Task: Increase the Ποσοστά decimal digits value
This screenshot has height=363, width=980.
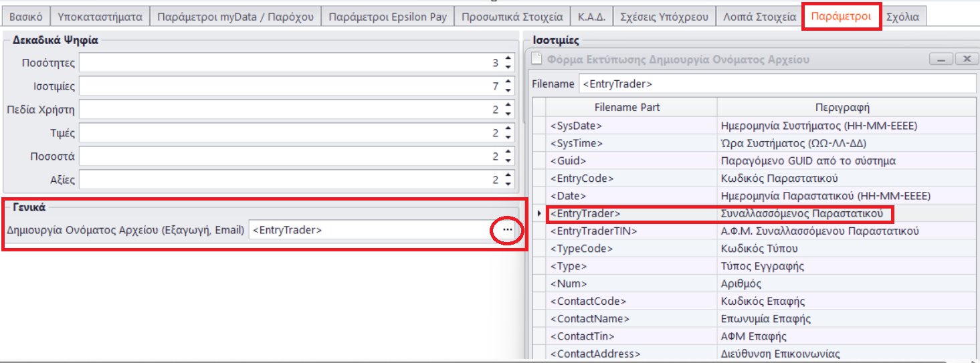Action: point(508,152)
